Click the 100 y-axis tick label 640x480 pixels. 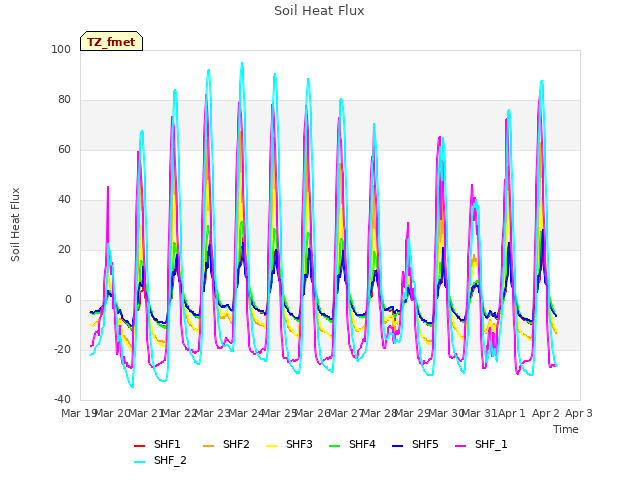click(x=61, y=49)
